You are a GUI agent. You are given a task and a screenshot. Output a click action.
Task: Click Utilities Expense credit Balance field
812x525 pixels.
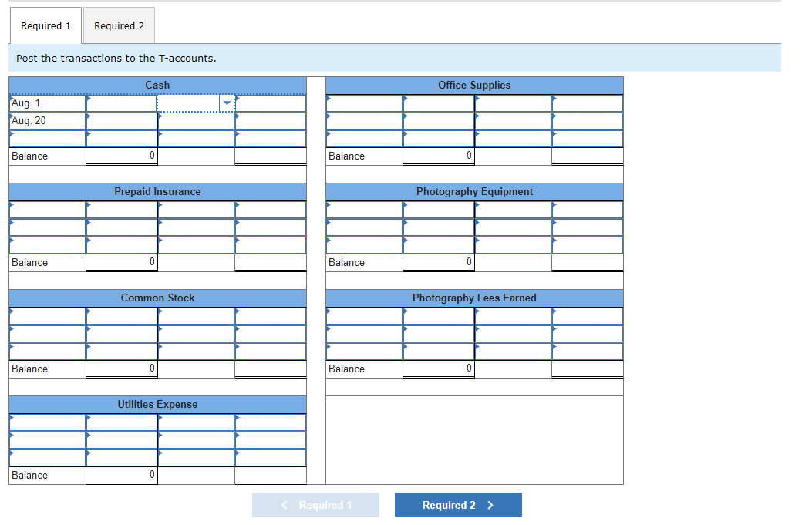[x=271, y=476]
